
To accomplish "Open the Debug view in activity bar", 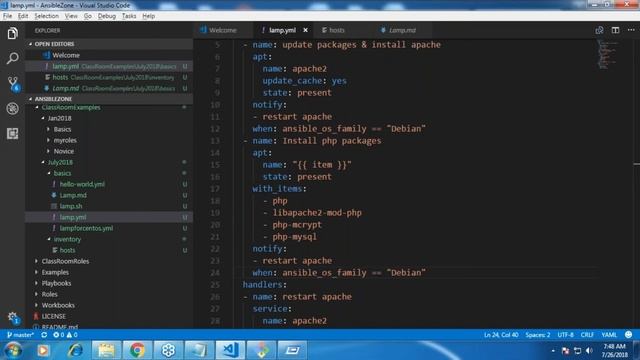I will tap(12, 109).
